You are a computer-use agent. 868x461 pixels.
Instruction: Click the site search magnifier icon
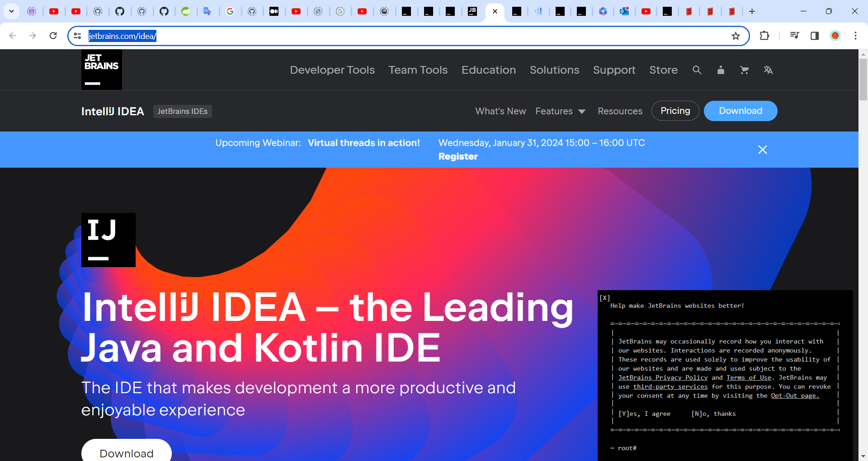tap(697, 70)
